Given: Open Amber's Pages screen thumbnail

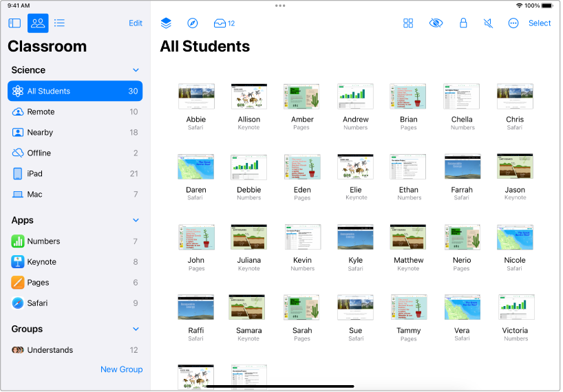Looking at the screenshot, I should [x=301, y=96].
